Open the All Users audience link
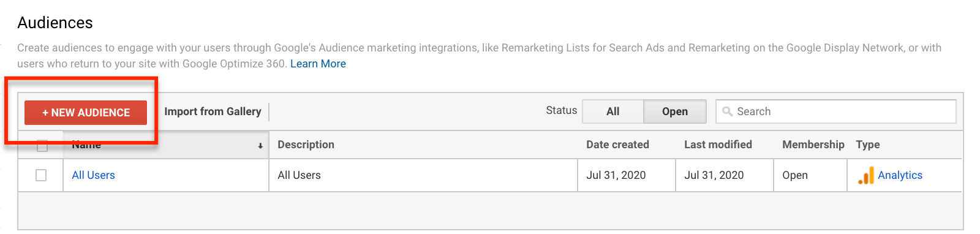Screen dimensions: 980x234 tap(93, 175)
